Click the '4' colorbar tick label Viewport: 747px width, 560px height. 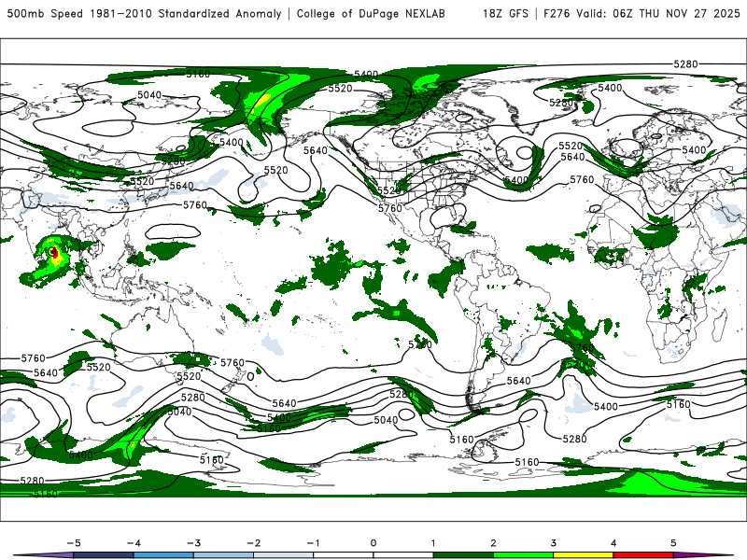coord(613,543)
